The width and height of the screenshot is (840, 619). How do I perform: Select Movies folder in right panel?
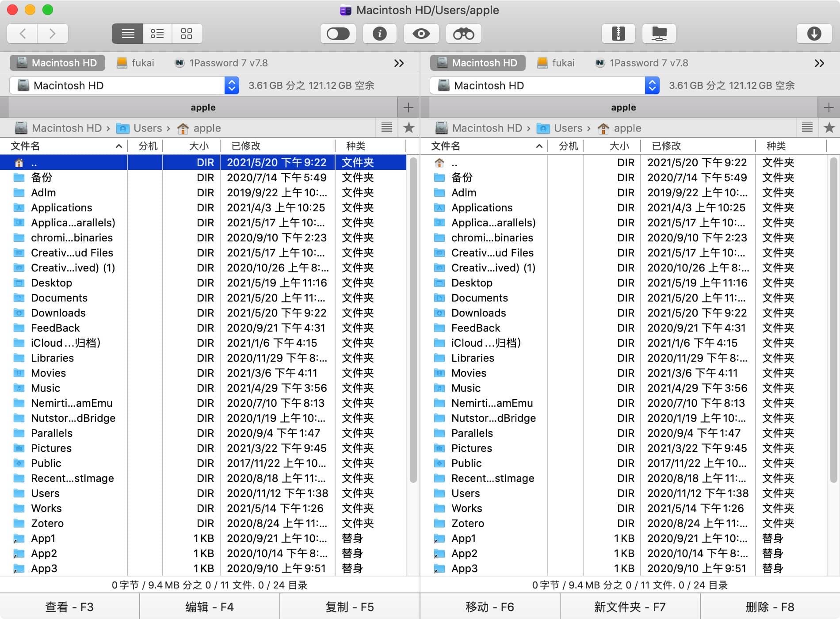point(623,373)
